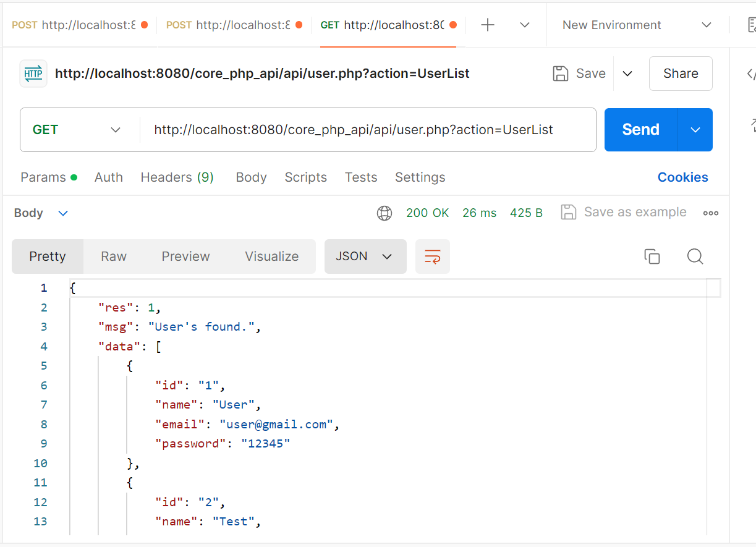756x547 pixels.
Task: Open the New Environment dropdown
Action: click(x=637, y=25)
